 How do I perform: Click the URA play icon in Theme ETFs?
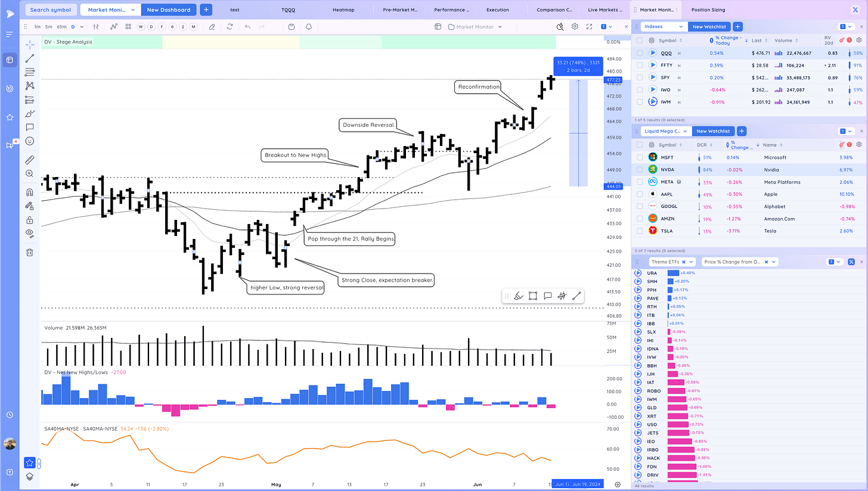coord(638,273)
